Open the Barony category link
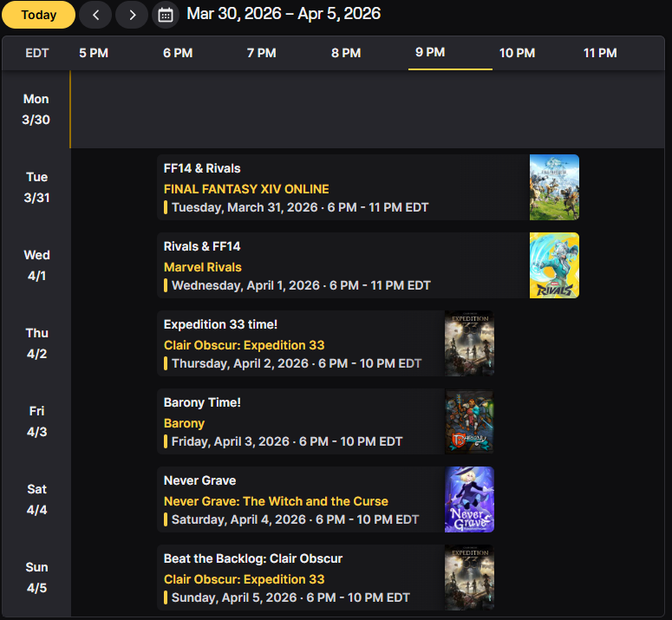The image size is (672, 620). click(x=184, y=423)
